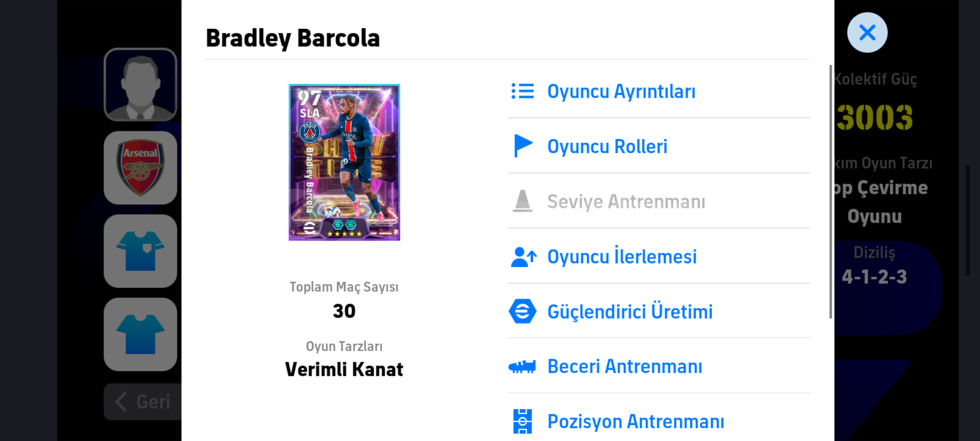
Task: Open Beceri Antrenmanı
Action: pyautogui.click(x=625, y=367)
